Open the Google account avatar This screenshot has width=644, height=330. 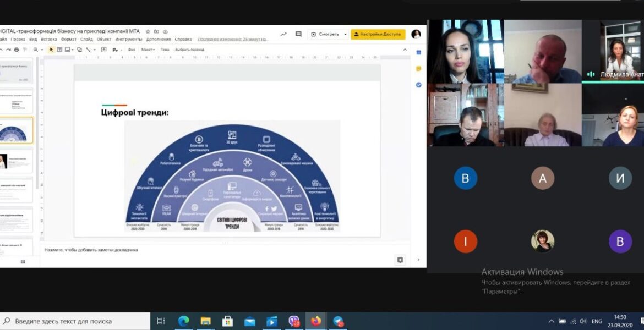tap(416, 35)
